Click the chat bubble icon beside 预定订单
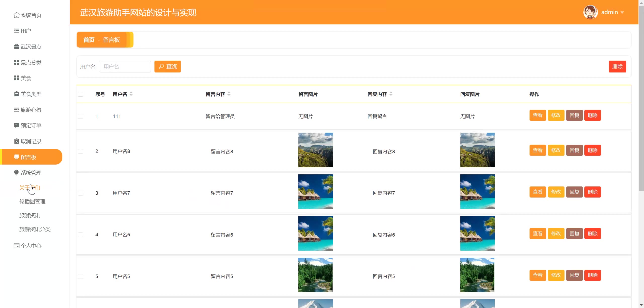 pos(16,125)
